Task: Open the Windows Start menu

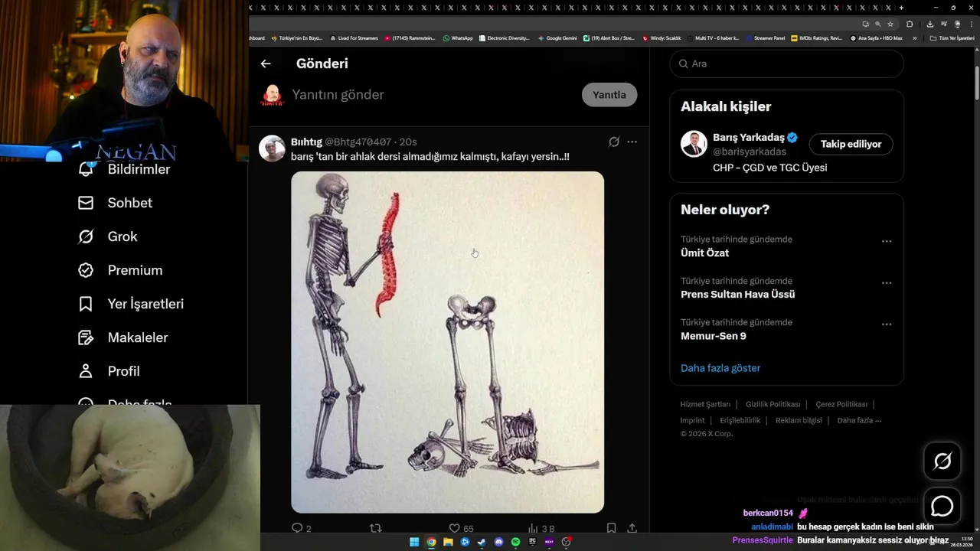Action: point(414,542)
